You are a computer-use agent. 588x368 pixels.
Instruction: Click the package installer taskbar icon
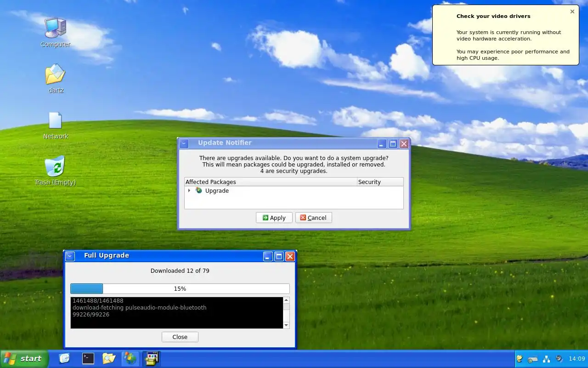coord(151,358)
